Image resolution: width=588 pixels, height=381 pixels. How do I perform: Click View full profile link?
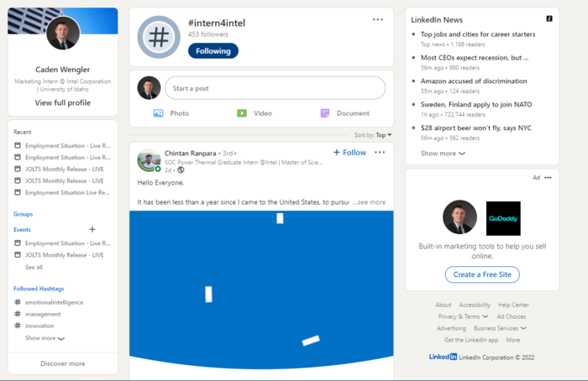(x=62, y=102)
